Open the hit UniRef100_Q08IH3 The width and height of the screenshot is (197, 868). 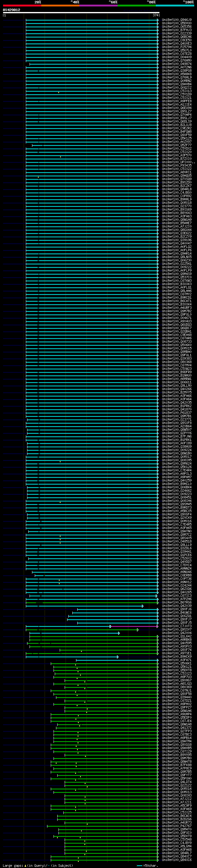click(176, 795)
